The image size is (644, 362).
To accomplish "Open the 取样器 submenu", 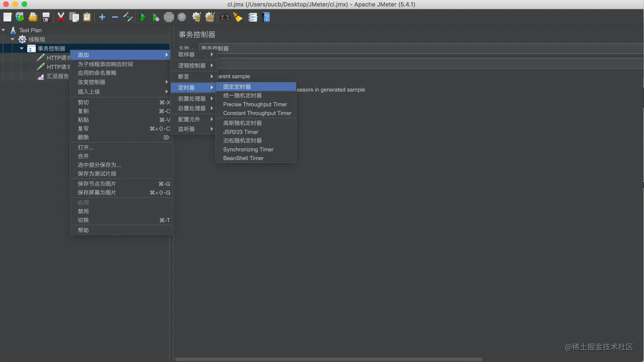I will click(194, 55).
